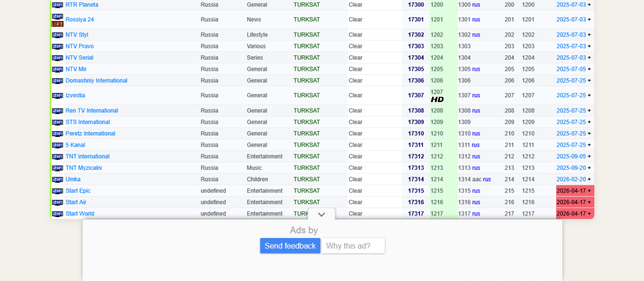644x281 pixels.
Task: Click the rus audio link for NTV Mir
Action: click(x=476, y=69)
